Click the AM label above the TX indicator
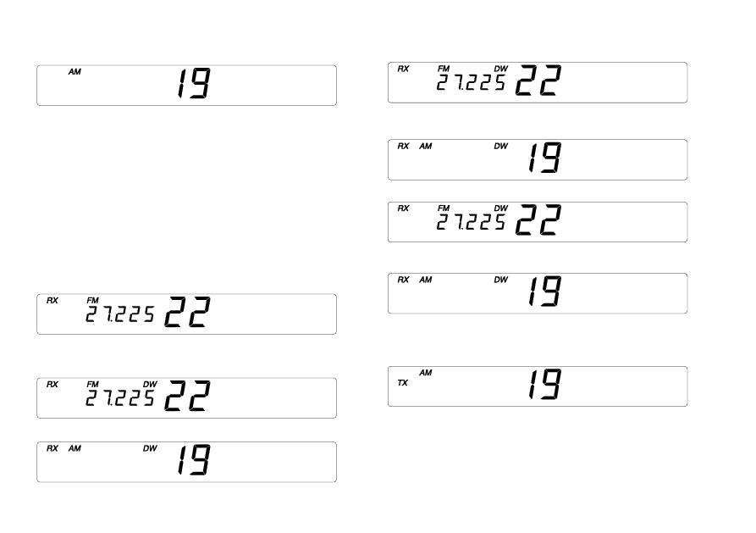The height and width of the screenshot is (533, 756). pyautogui.click(x=425, y=373)
